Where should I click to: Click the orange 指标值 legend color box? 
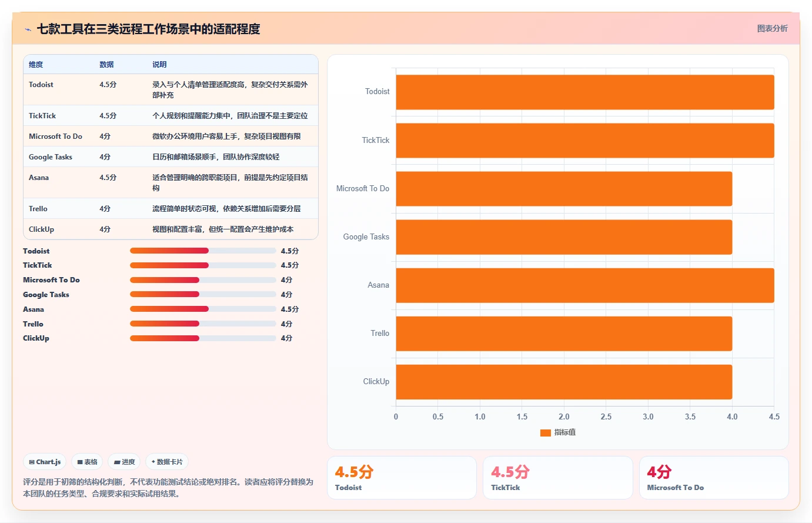(x=545, y=432)
